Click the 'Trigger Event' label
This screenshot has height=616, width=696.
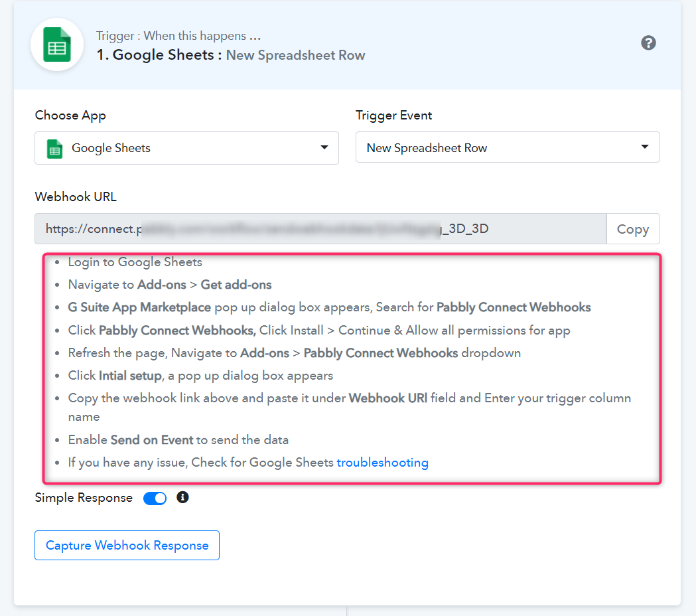(x=393, y=116)
